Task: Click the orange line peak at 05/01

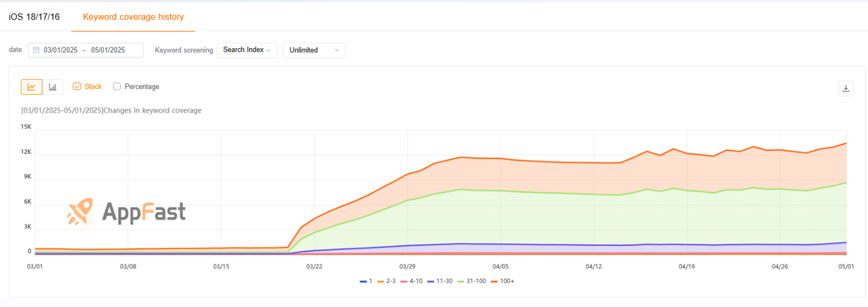Action: click(846, 143)
